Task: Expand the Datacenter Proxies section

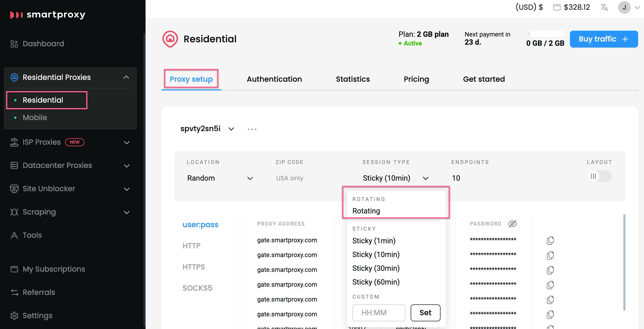Action: tap(127, 166)
